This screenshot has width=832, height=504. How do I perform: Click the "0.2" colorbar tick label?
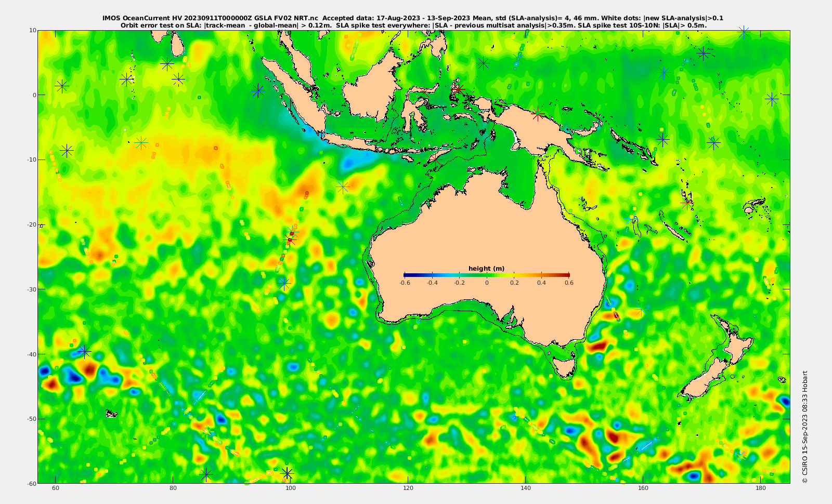click(x=514, y=283)
